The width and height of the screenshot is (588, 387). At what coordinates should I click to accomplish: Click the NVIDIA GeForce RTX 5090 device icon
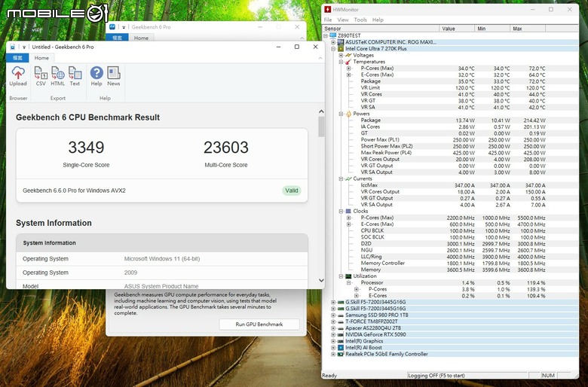coord(341,334)
